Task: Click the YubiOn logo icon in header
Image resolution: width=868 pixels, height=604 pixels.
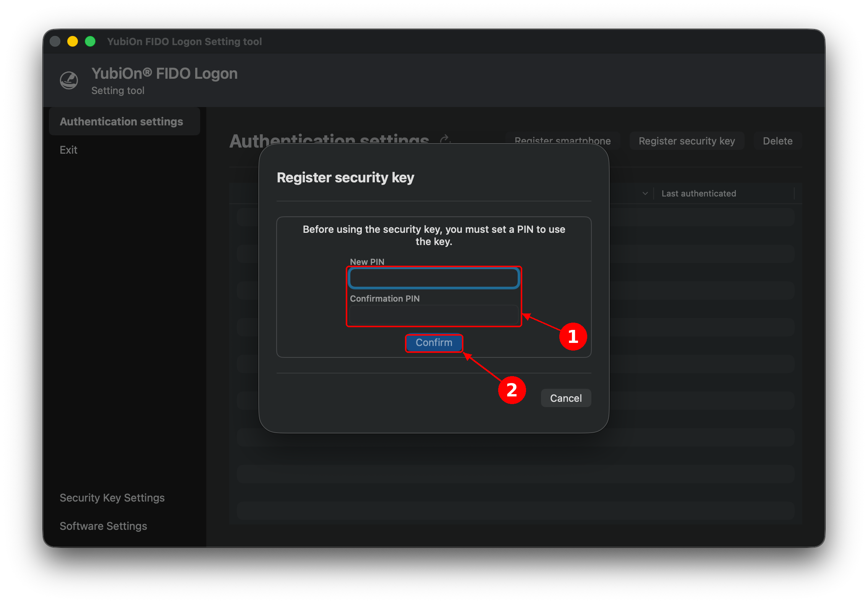Action: click(x=69, y=80)
